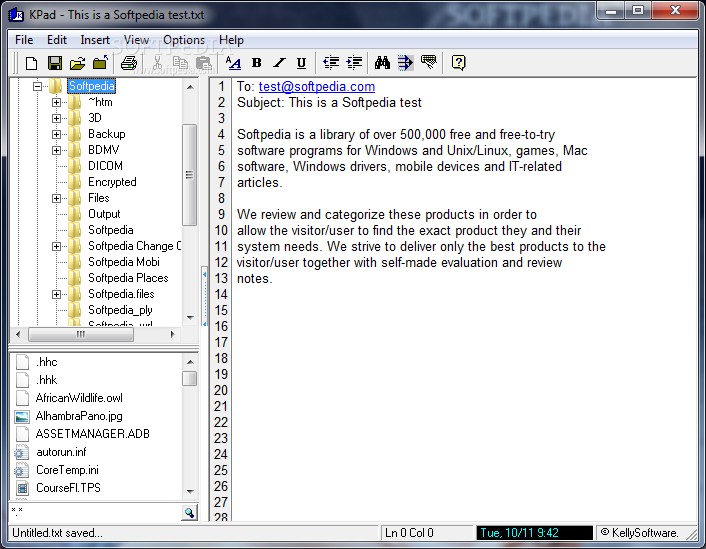Copy the selected text via the toolbar

[x=181, y=63]
